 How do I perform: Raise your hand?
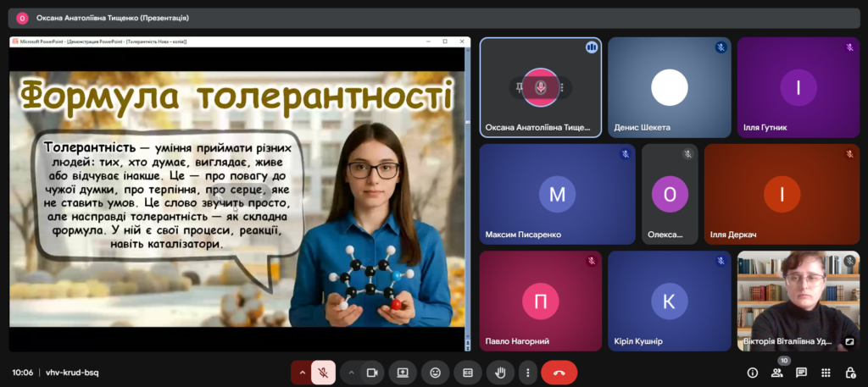(500, 373)
